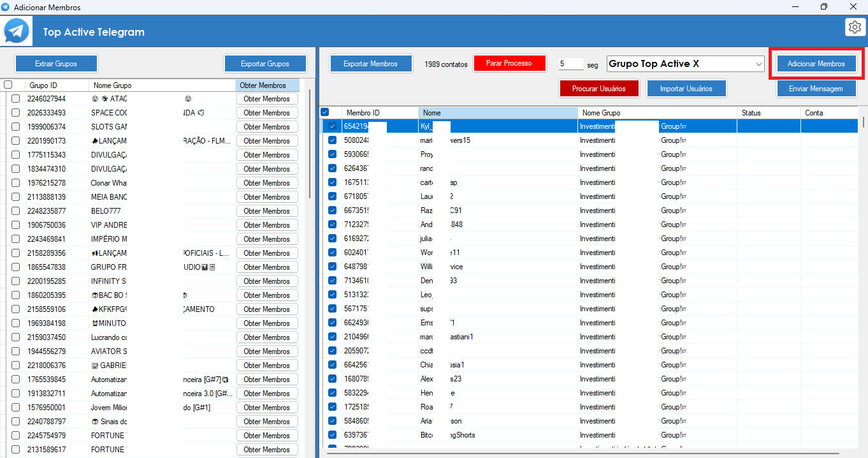
Task: Click Obter Membros for group 1865547838
Action: (x=267, y=267)
